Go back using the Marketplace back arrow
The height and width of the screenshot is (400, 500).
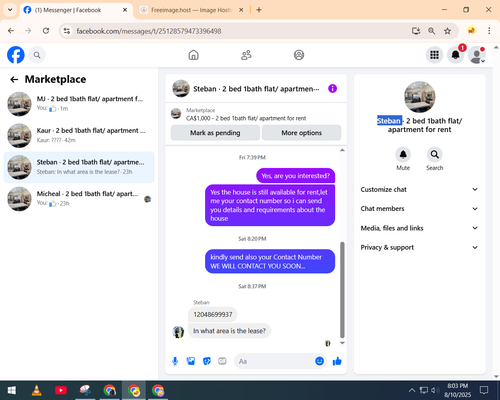(14, 79)
